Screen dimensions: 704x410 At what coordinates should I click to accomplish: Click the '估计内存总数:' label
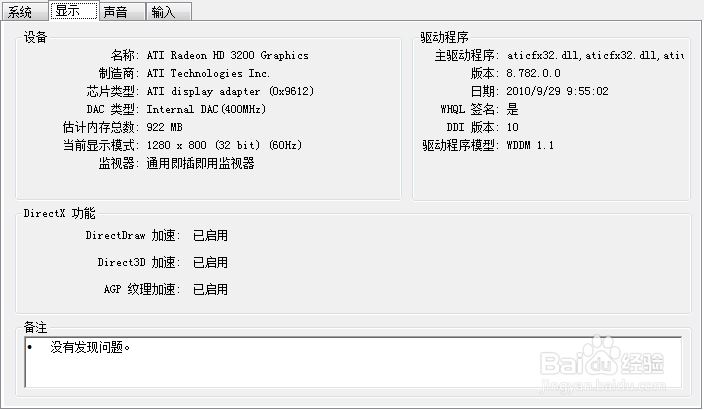click(x=101, y=127)
